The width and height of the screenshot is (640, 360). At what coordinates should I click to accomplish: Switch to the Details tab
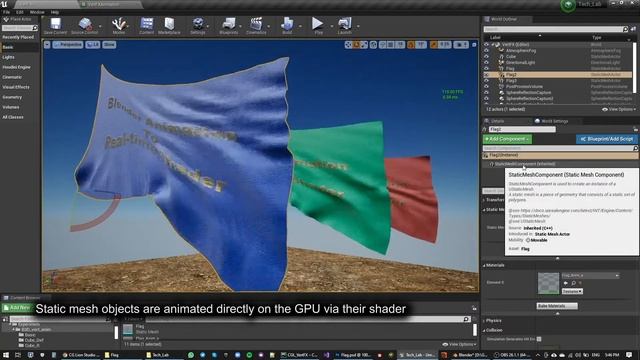click(x=494, y=121)
